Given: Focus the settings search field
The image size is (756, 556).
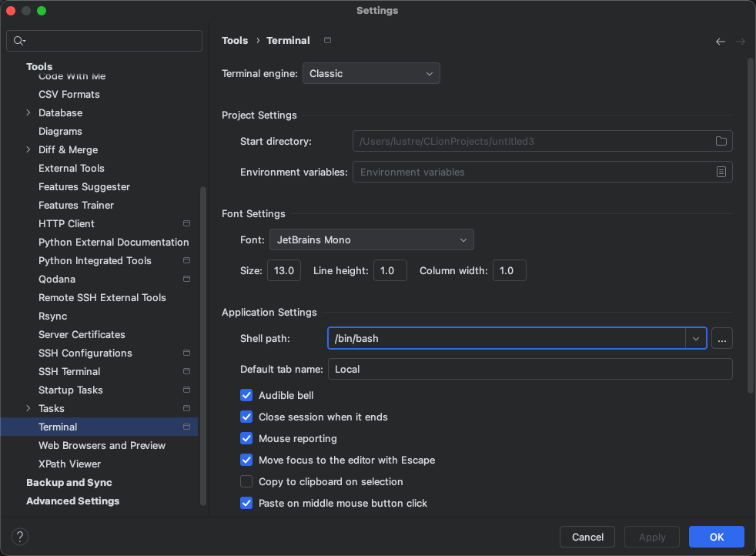Looking at the screenshot, I should (x=104, y=41).
